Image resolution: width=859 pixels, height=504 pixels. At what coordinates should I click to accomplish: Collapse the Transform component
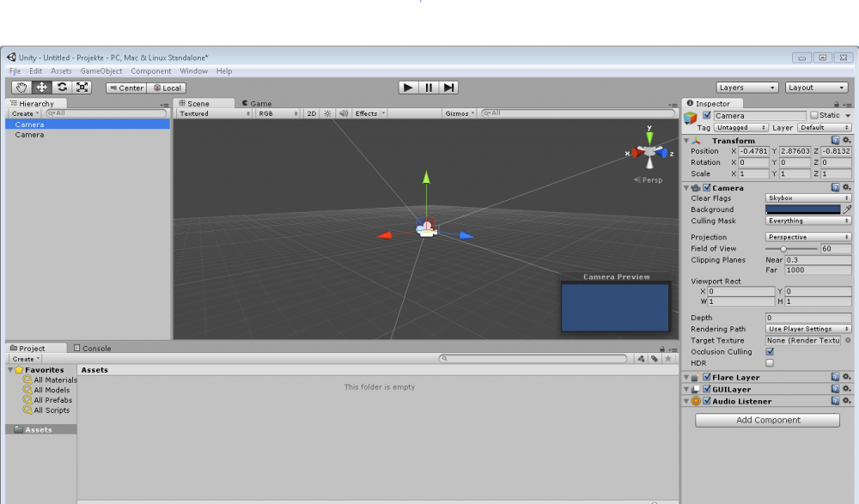(687, 141)
